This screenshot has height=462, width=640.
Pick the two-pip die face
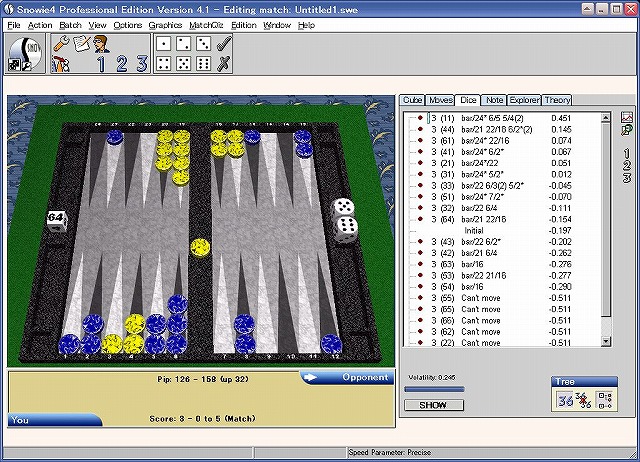[183, 44]
